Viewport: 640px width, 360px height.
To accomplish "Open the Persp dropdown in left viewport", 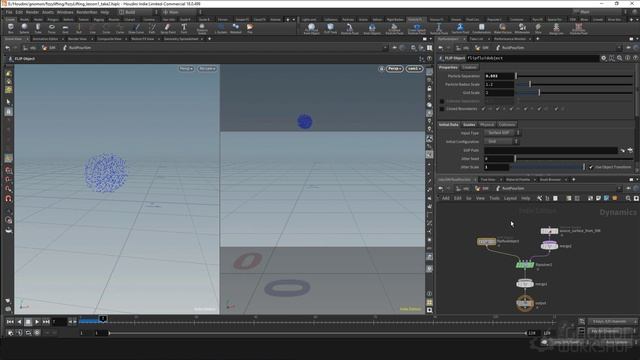I will click(x=186, y=69).
